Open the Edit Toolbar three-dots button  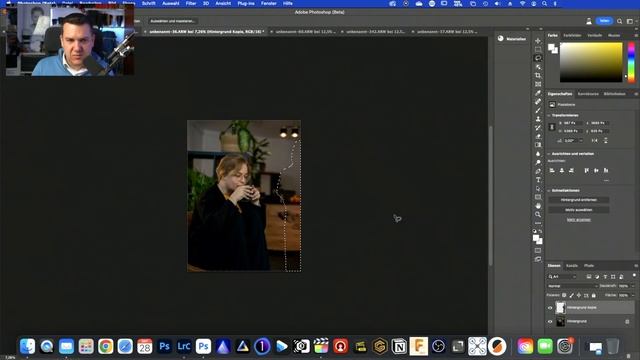point(538,223)
